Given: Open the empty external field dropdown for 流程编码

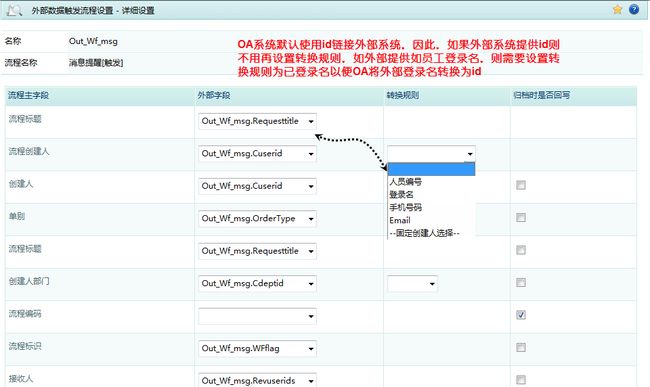Looking at the screenshot, I should point(257,316).
